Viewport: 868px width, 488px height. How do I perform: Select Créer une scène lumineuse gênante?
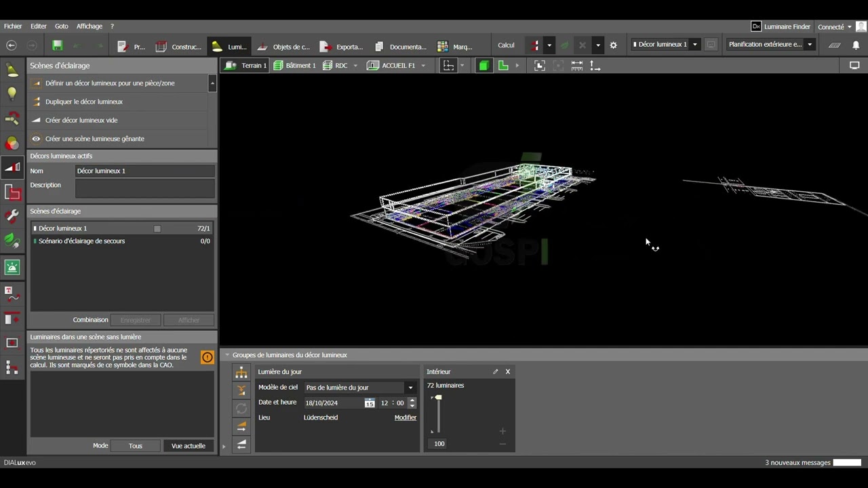tap(118, 139)
